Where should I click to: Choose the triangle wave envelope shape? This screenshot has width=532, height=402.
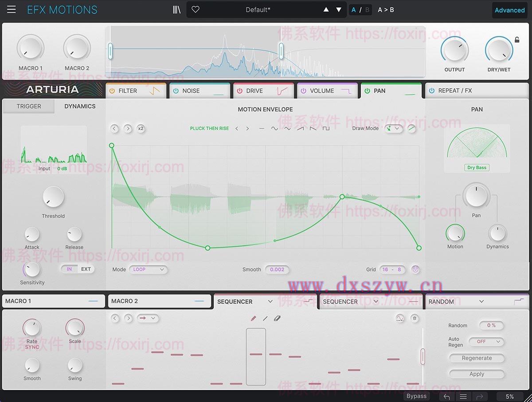pos(287,129)
